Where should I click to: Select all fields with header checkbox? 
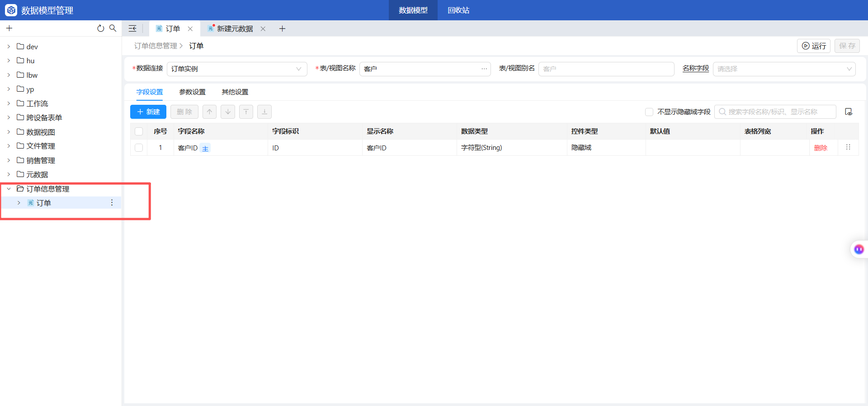click(139, 131)
